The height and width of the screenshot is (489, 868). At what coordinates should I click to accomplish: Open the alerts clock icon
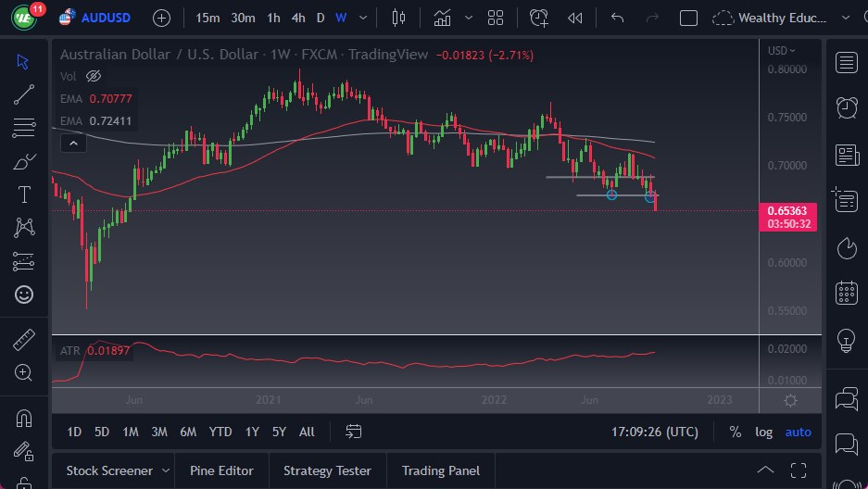click(x=846, y=107)
